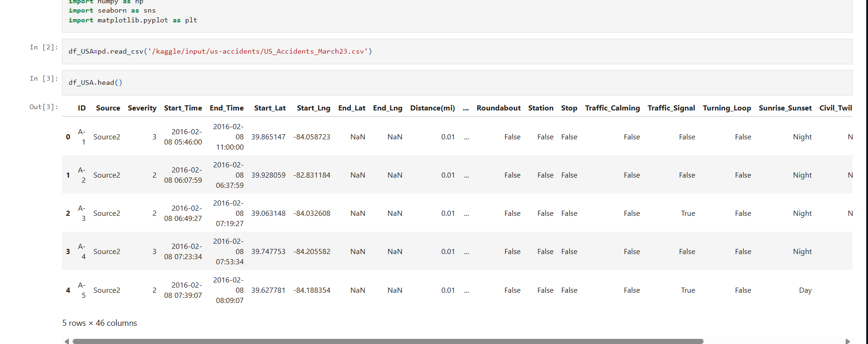Click the Start_Lat value 39.865147
This screenshot has height=344, width=868.
268,137
